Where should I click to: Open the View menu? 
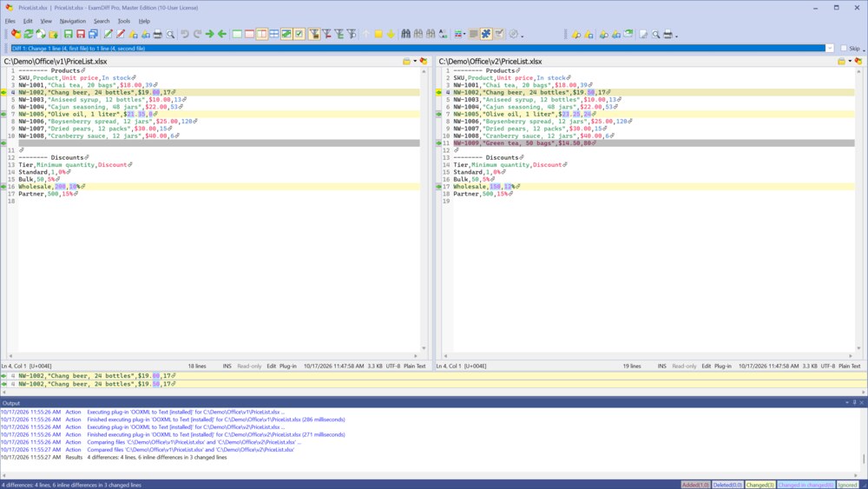click(x=46, y=21)
